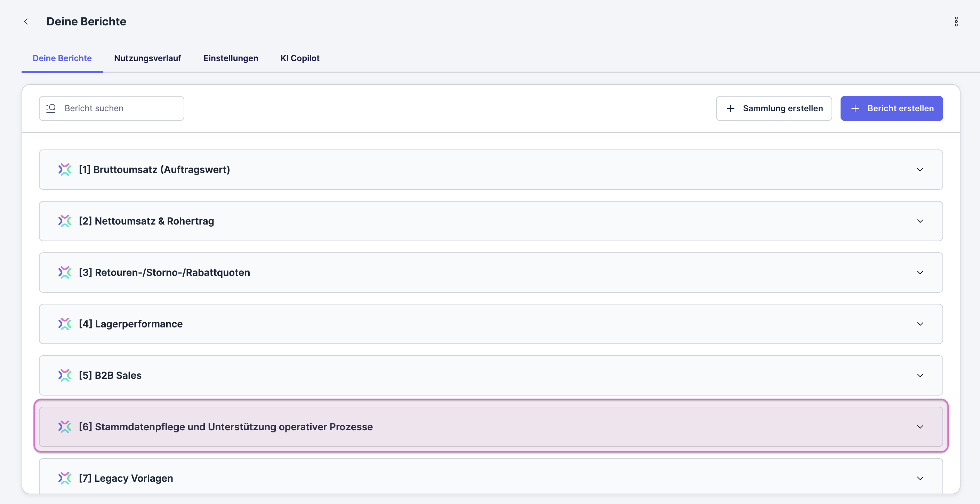Open the Einstellungen tab
The width and height of the screenshot is (980, 504).
click(x=231, y=58)
